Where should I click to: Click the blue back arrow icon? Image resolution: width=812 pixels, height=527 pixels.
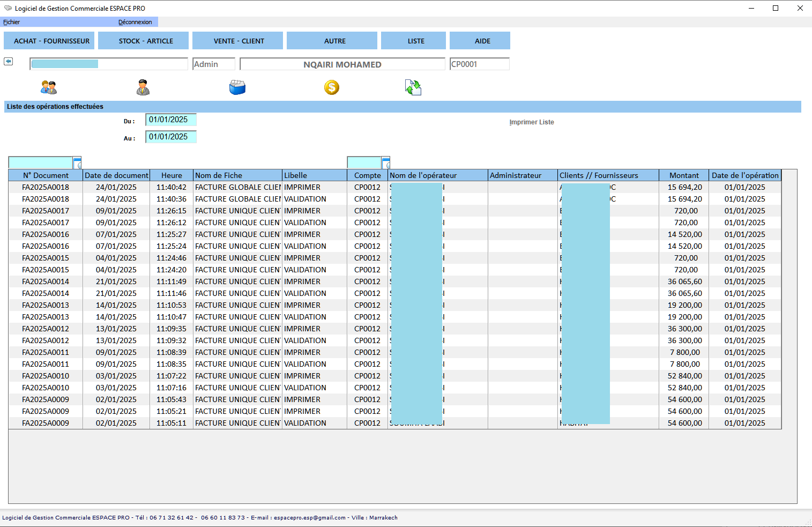9,61
